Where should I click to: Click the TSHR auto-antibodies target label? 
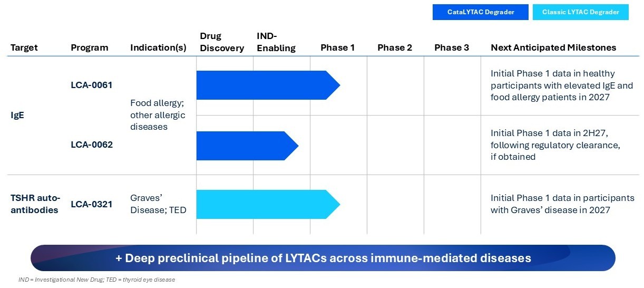pos(36,204)
